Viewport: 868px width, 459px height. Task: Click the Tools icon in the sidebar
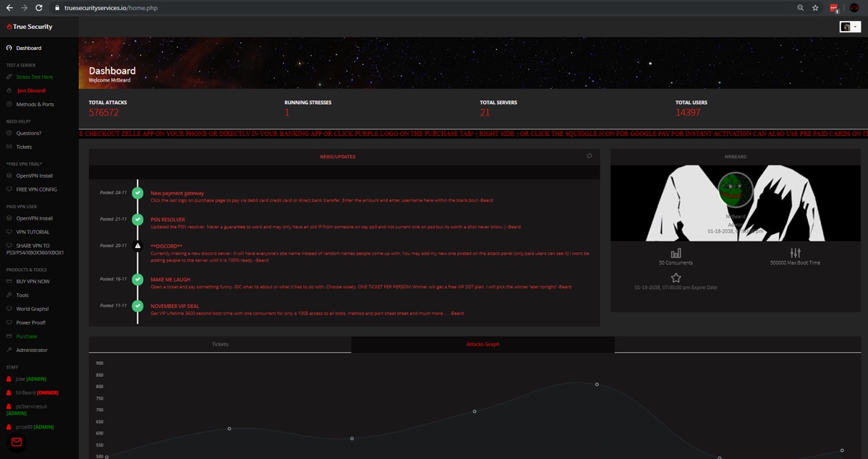[x=9, y=295]
